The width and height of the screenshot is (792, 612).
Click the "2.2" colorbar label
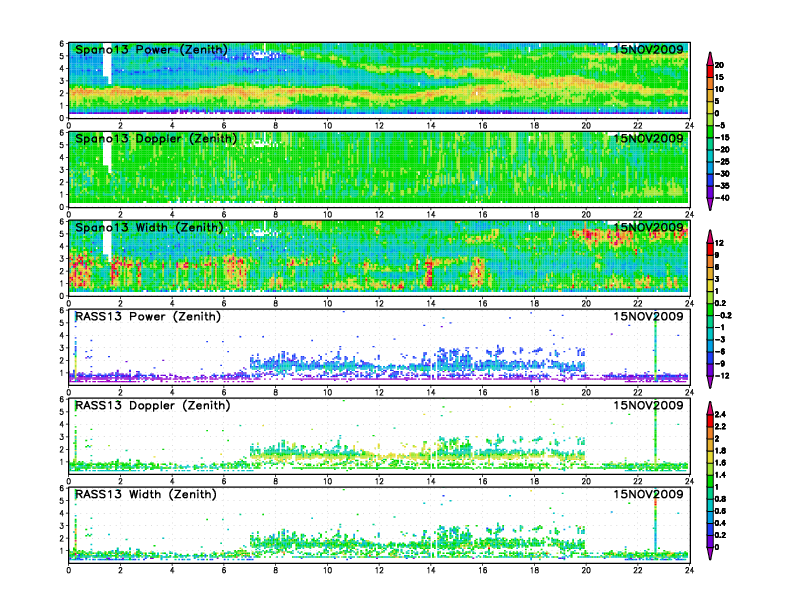[x=720, y=427]
